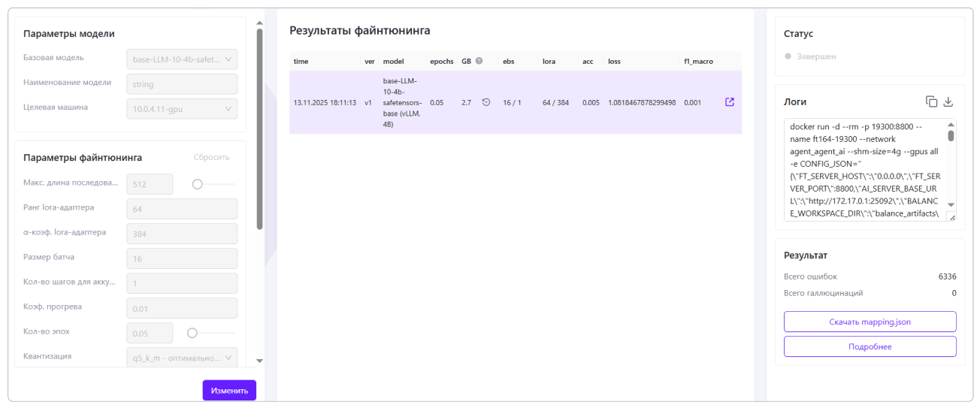
Task: Click the logs box scroll-down arrow
Action: pos(951,204)
